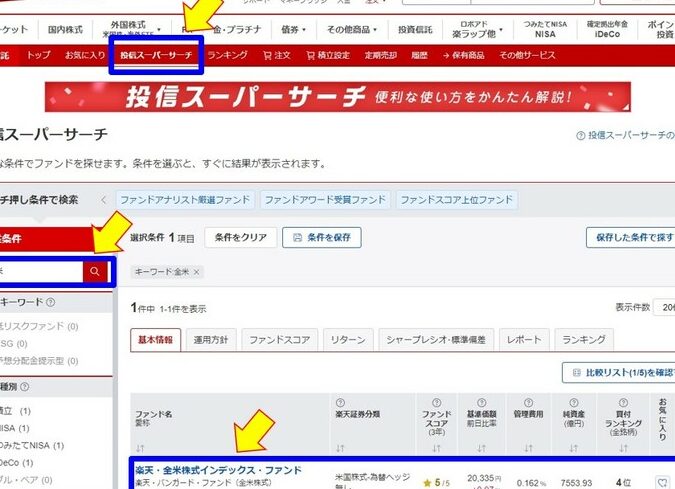Add 楽天・全米株式 fund to favorites heart
Screen dimensions: 675x489
pyautogui.click(x=662, y=482)
